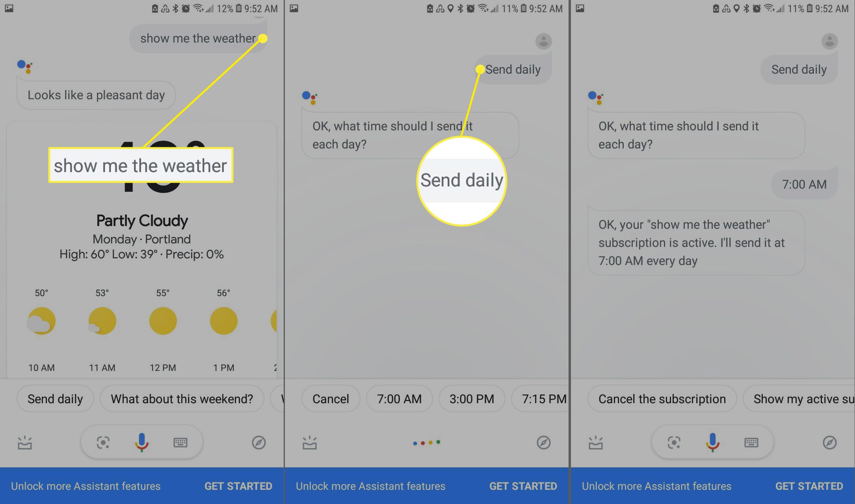Tap the notification/snapshot icon top left
Screen dimensions: 855x504
click(9, 7)
